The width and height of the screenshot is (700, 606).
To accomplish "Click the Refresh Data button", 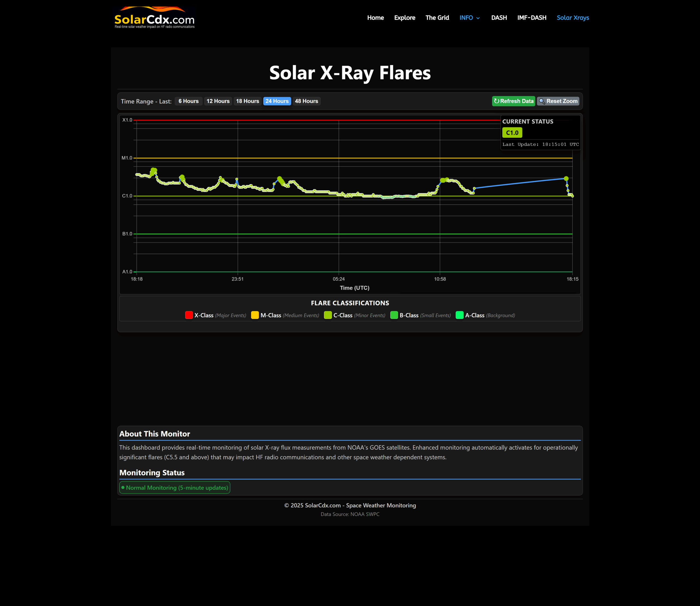I will point(513,101).
